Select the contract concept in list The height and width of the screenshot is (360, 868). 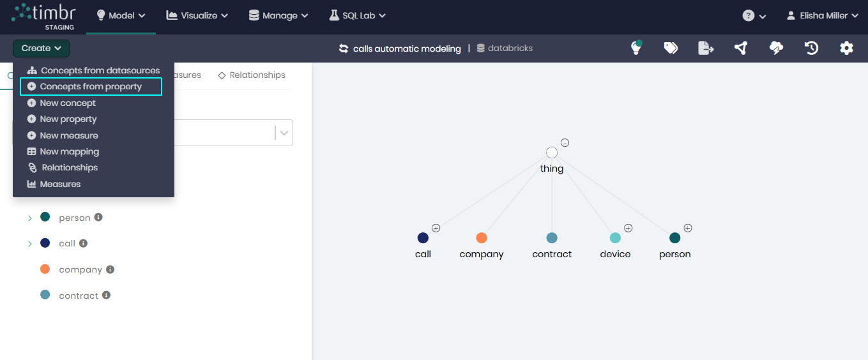79,296
